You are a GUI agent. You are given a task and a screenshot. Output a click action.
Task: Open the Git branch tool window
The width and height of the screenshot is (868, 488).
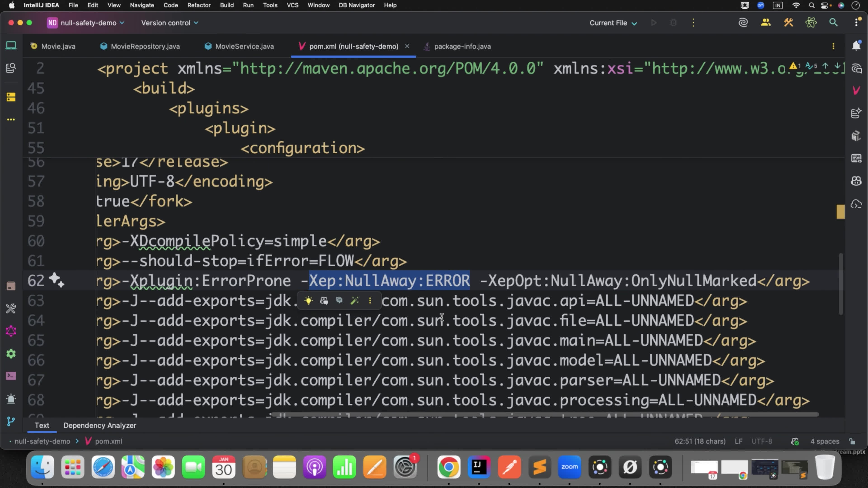click(11, 421)
